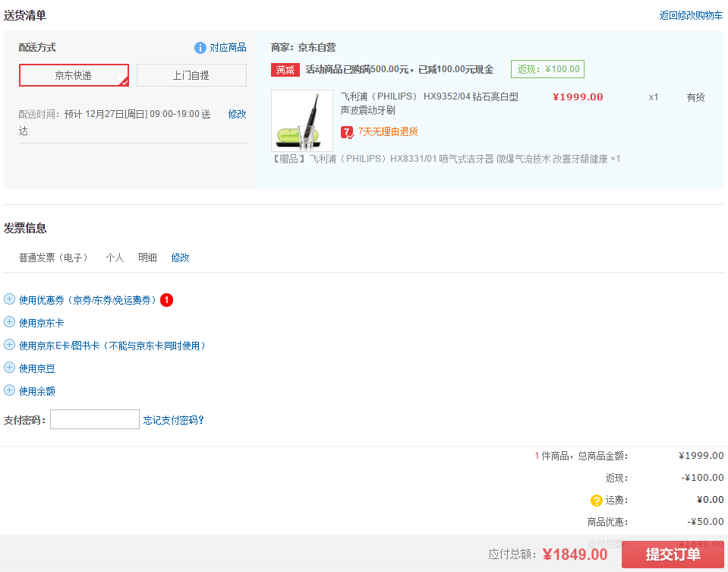Click the 赠品 HX8331/01 gift item line

(446, 159)
